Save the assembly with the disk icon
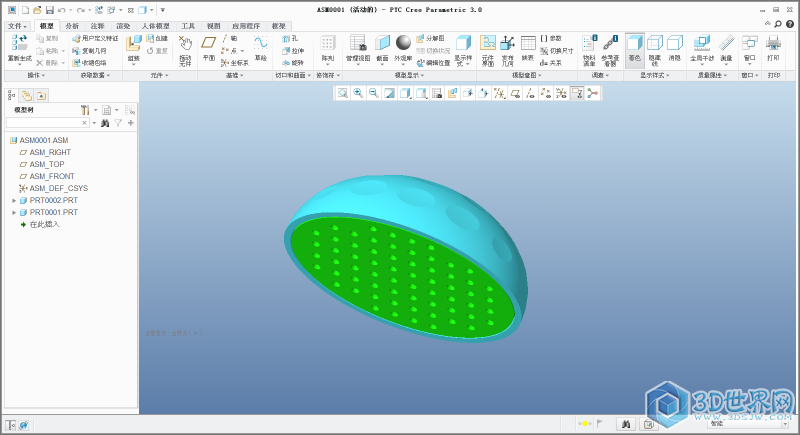This screenshot has width=800, height=435. [49, 10]
